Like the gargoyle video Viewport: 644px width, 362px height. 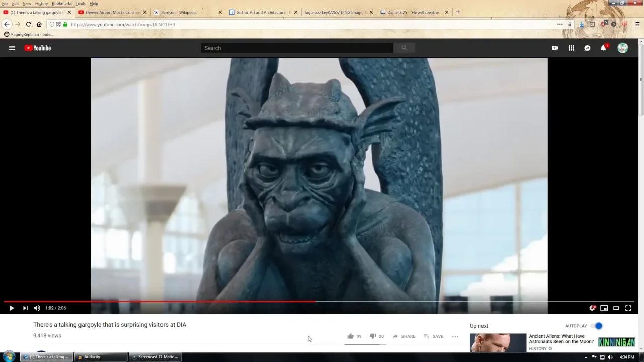pos(351,336)
